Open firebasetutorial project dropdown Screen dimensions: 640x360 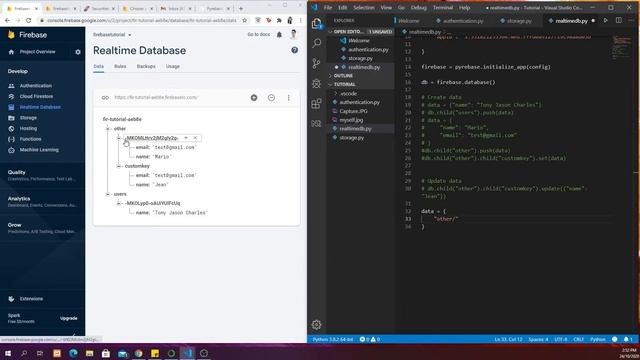[112, 35]
